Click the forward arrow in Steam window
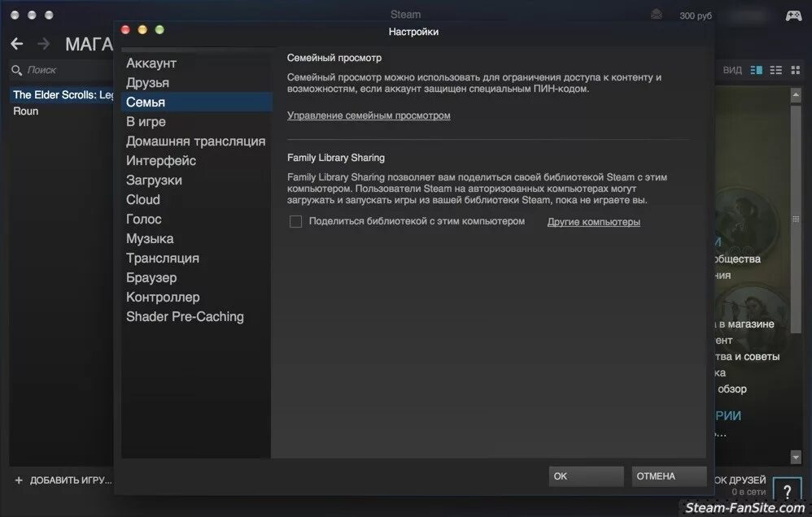The height and width of the screenshot is (517, 812). (43, 43)
